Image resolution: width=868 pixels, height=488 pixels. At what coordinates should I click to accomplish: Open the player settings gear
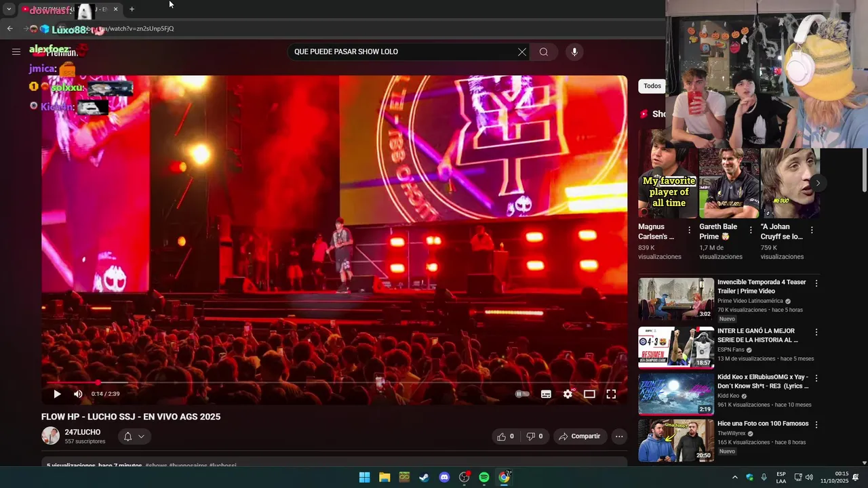[568, 394]
